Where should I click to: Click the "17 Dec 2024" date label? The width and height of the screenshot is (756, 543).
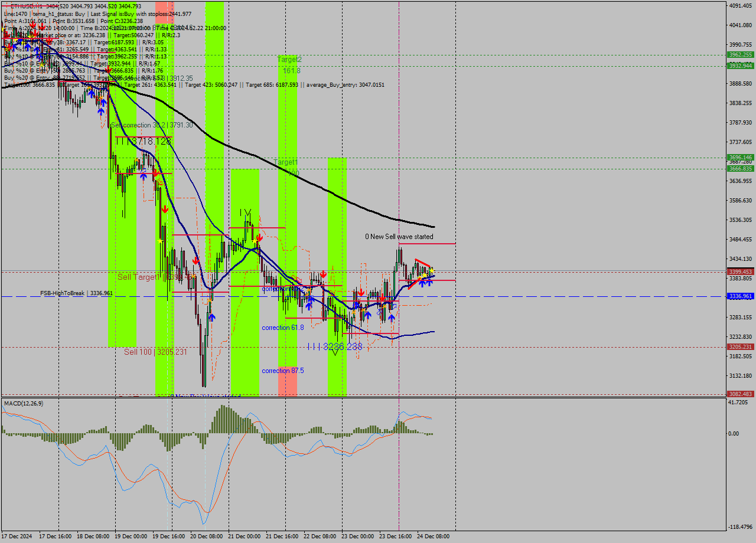coord(17,537)
